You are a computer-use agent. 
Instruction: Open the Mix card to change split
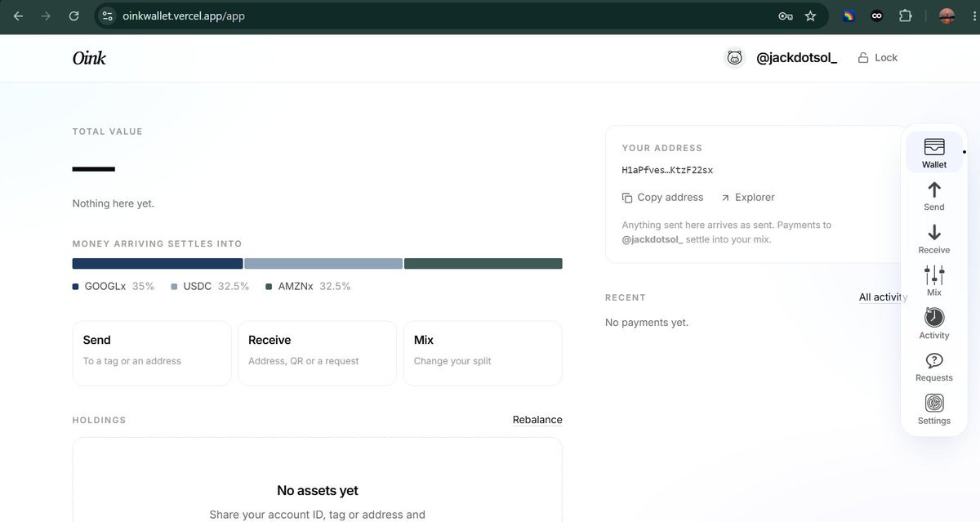[x=483, y=353]
